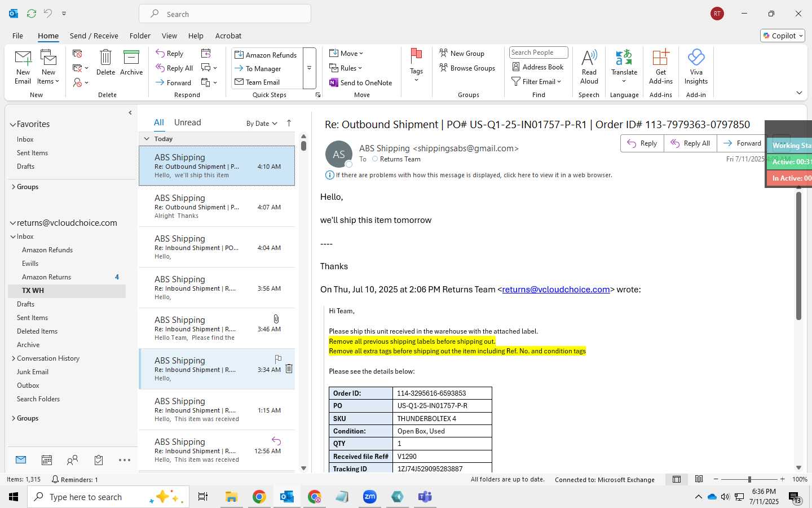
Task: Open the Acrobat ribbon tab
Action: [x=228, y=36]
